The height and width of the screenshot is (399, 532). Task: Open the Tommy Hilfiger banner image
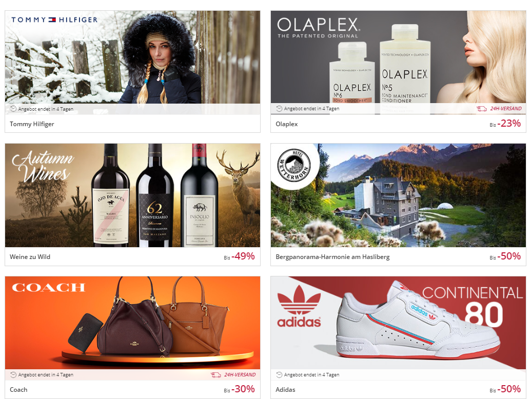(133, 57)
